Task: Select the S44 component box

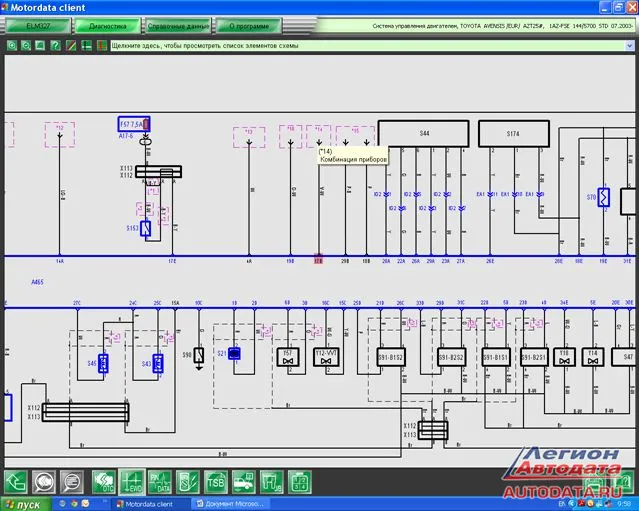Action: pyautogui.click(x=423, y=133)
